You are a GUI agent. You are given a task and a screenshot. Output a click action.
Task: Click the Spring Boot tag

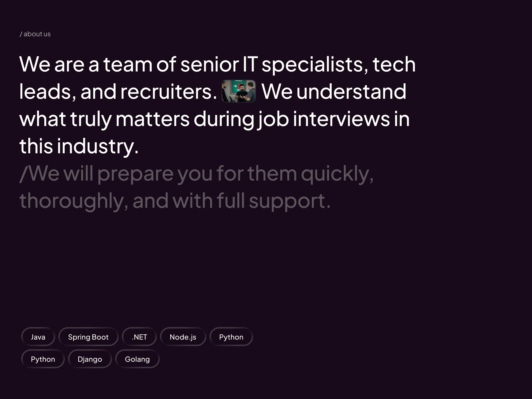88,337
